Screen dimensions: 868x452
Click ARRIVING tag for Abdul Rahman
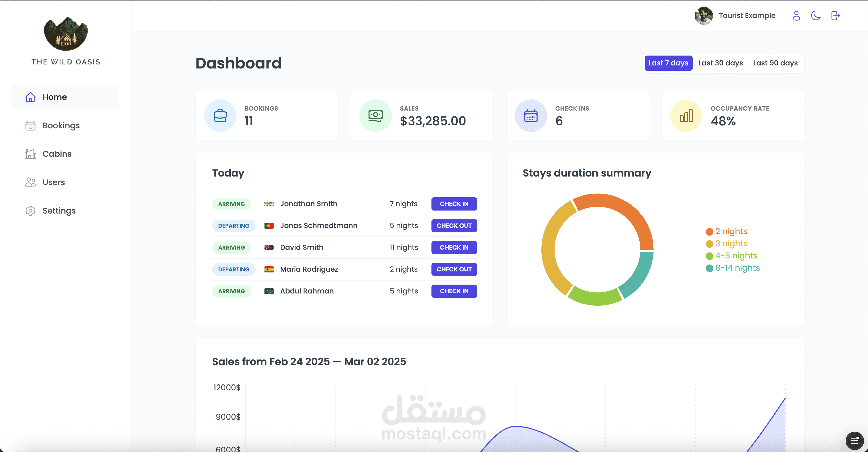pyautogui.click(x=231, y=291)
